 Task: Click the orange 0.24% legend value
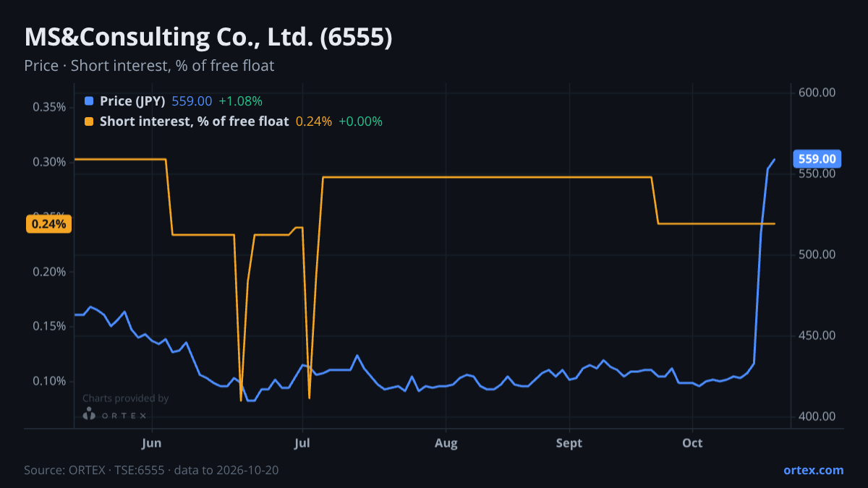(314, 121)
